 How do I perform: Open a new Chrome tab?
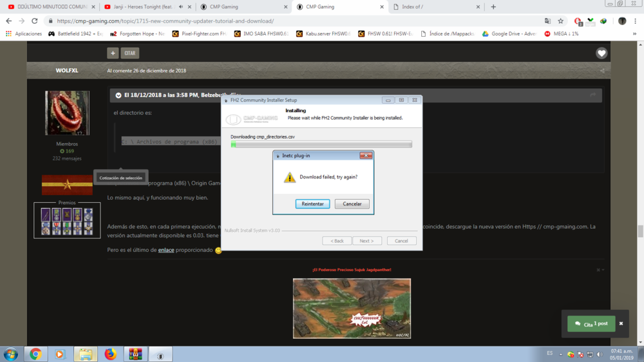[493, 7]
